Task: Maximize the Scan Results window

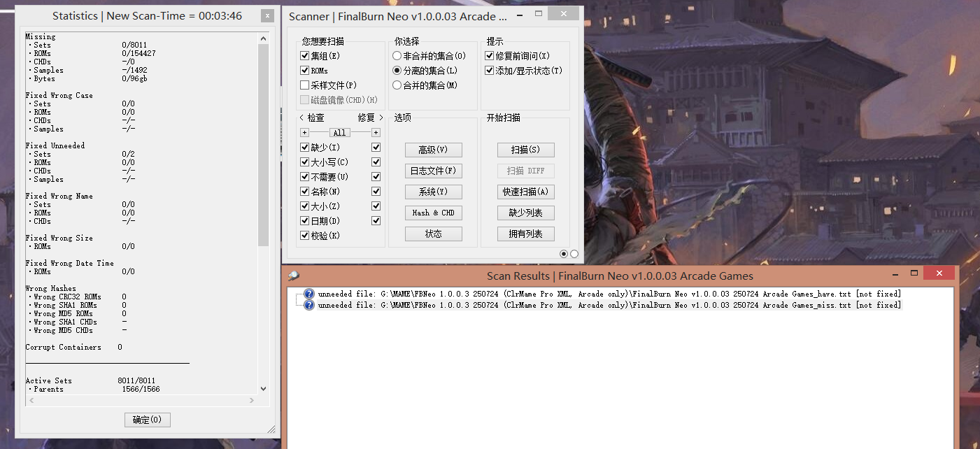Action: click(x=914, y=273)
